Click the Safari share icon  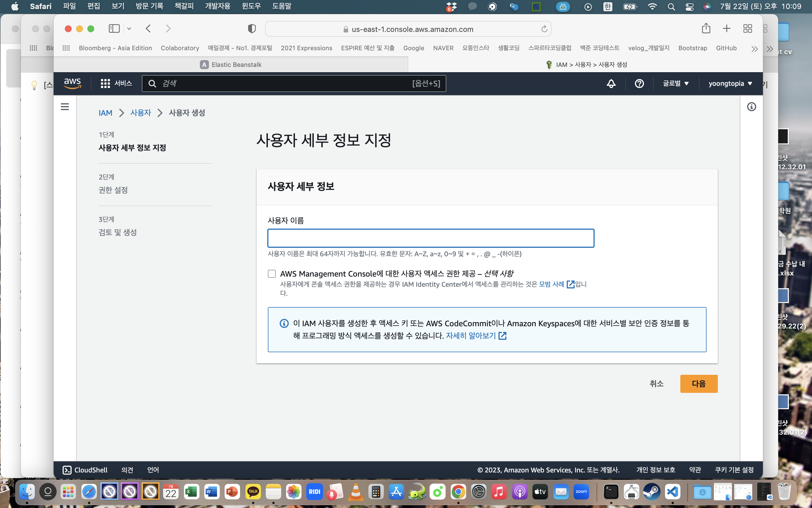tap(706, 28)
